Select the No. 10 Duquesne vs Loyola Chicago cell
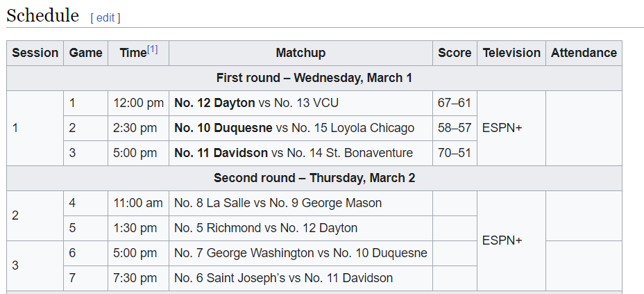The width and height of the screenshot is (644, 294). (294, 128)
